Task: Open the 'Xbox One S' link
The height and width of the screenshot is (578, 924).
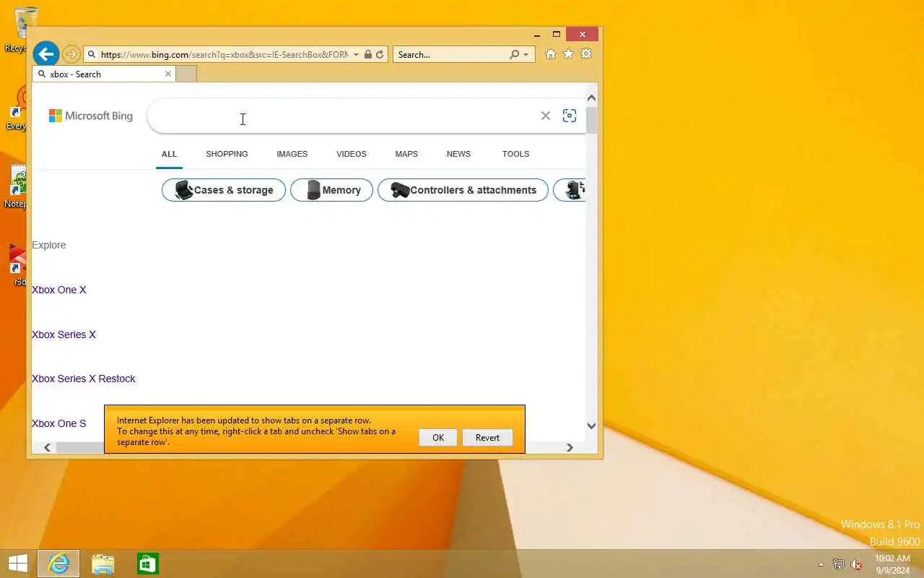Action: pos(59,423)
